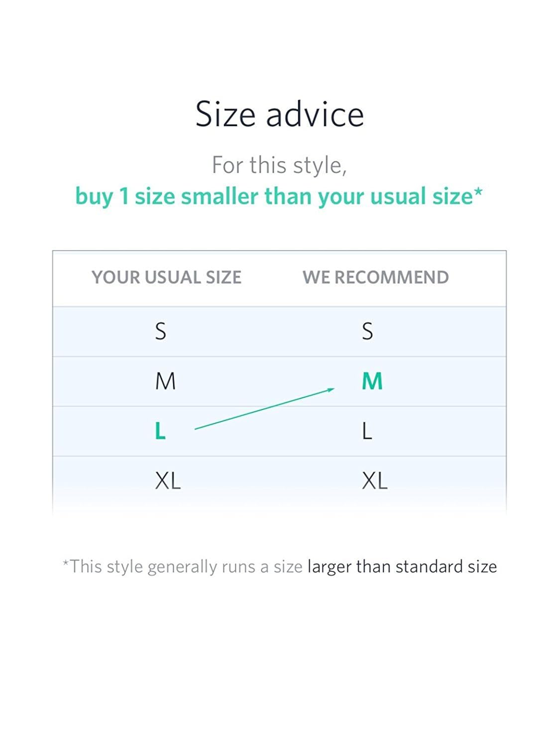The width and height of the screenshot is (560, 747).
Task: Select the highlighted green M recommendation
Action: 372,381
